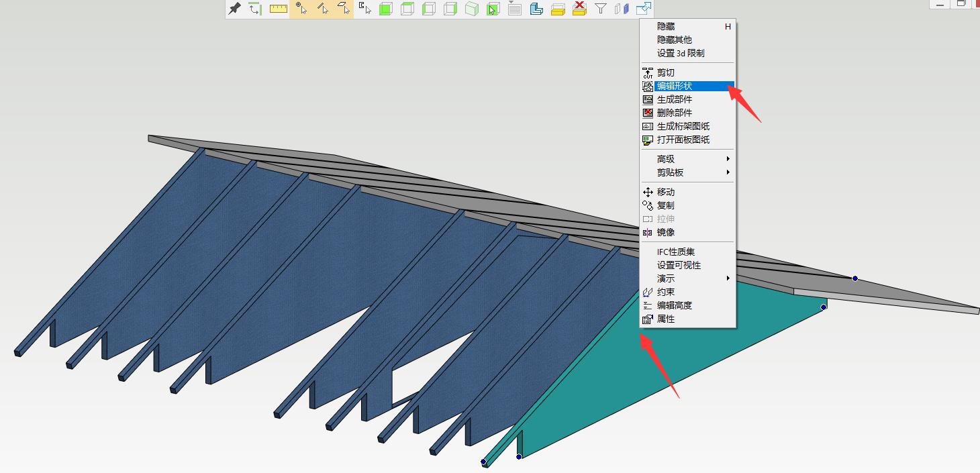Click the blue L-shaped profile icon
Screen dimensions: 980x473
tap(536, 9)
